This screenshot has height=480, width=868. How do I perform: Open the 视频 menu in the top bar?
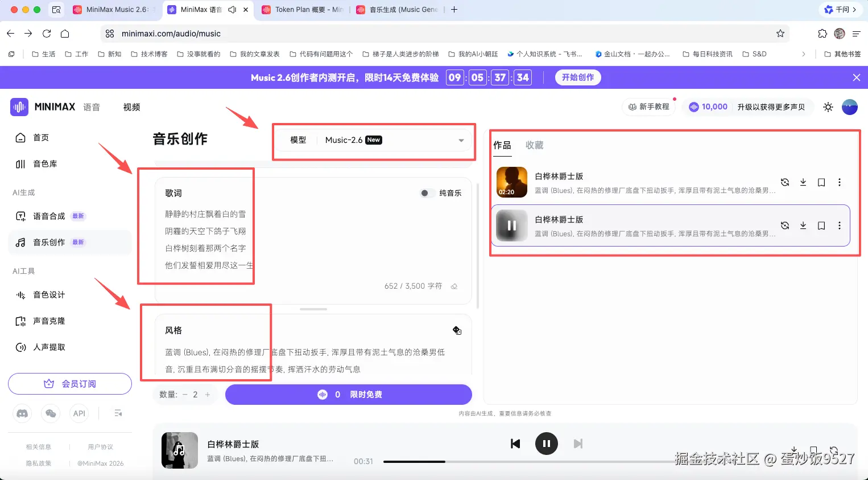(131, 106)
